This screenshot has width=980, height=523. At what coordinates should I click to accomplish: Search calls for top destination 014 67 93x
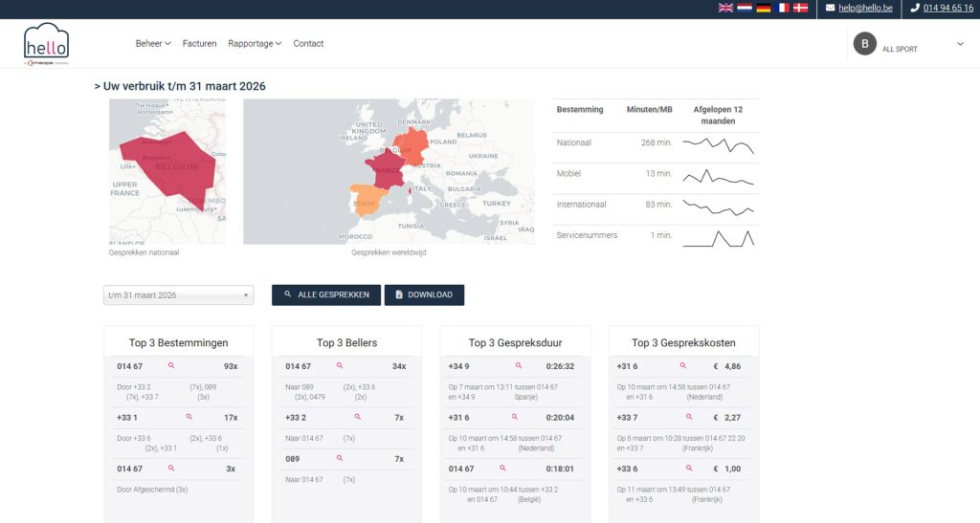pyautogui.click(x=171, y=366)
